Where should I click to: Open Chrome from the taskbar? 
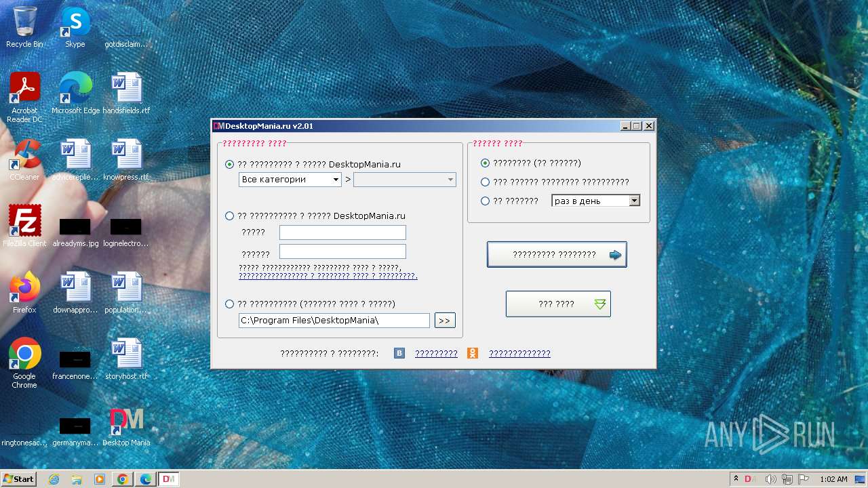[x=123, y=479]
